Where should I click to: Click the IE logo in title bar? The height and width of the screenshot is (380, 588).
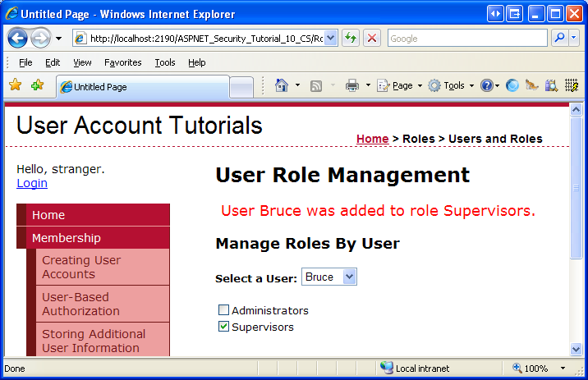[x=11, y=14]
